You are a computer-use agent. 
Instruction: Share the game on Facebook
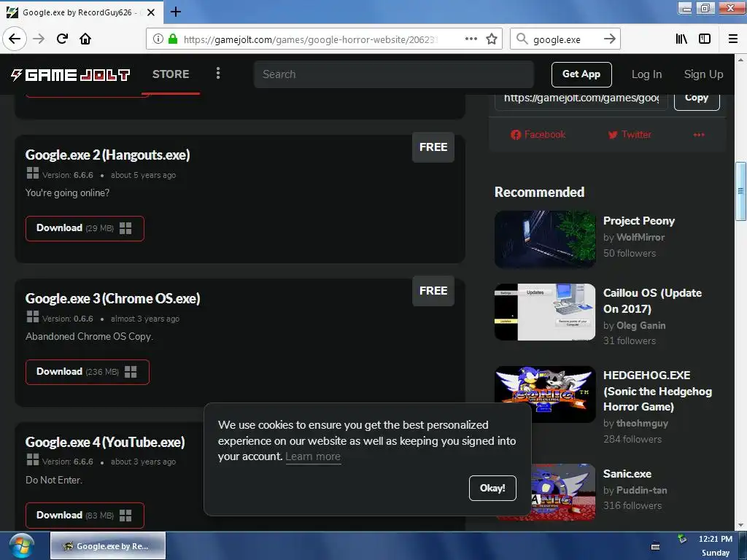[x=538, y=135]
